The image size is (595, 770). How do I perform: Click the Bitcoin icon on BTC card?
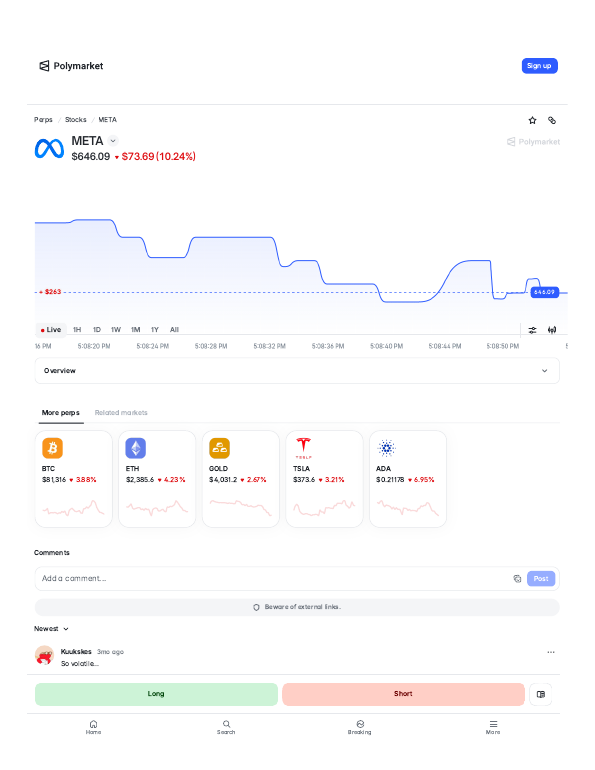click(53, 448)
